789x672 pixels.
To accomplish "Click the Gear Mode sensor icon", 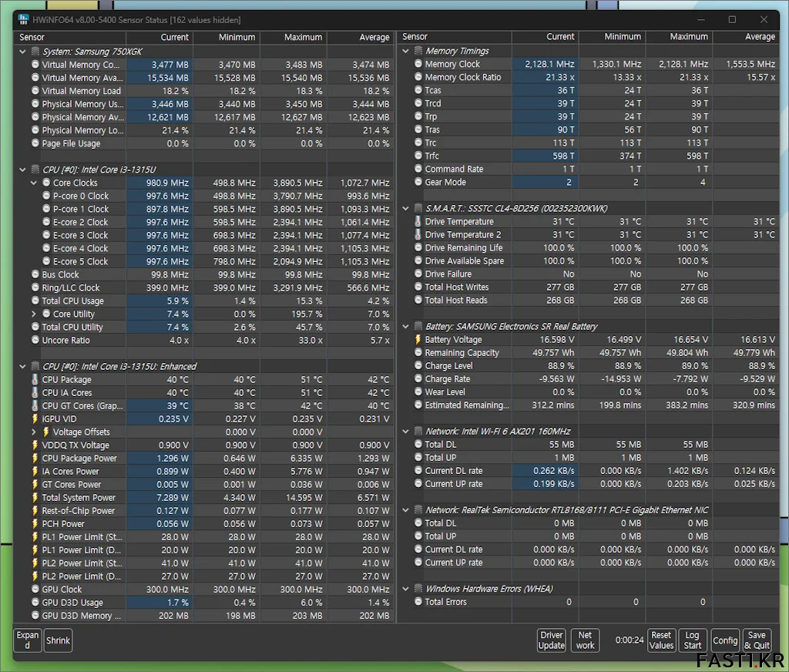I will [x=418, y=182].
